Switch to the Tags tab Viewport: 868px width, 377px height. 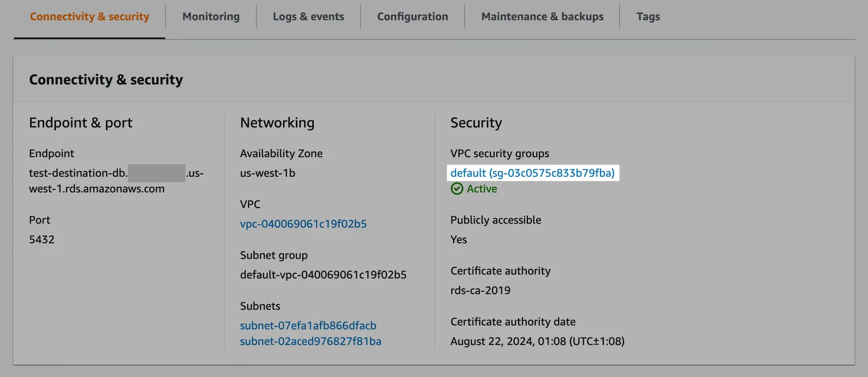(x=648, y=17)
